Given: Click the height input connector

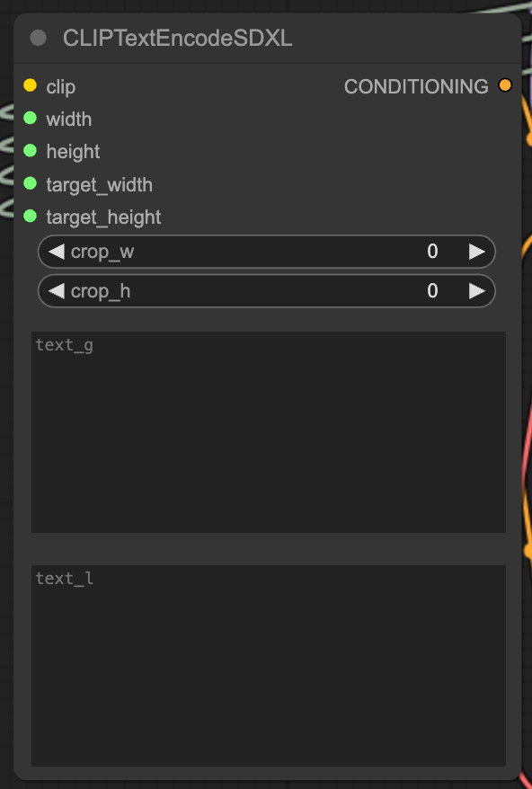Looking at the screenshot, I should 31,152.
